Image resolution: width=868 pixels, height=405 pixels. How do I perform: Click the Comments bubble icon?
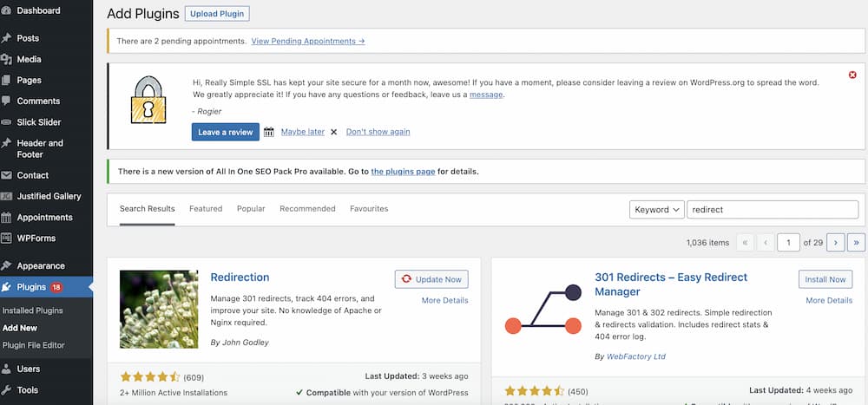(6, 101)
